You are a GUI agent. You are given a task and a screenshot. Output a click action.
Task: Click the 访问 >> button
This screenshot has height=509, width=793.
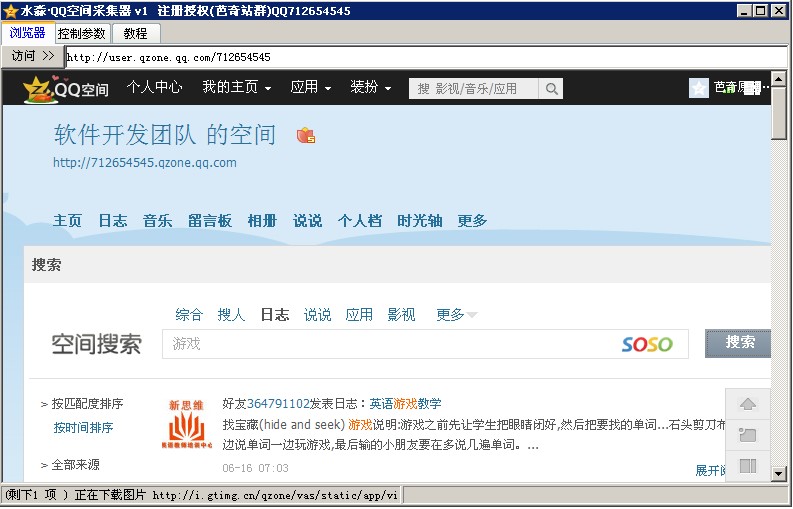[x=33, y=56]
